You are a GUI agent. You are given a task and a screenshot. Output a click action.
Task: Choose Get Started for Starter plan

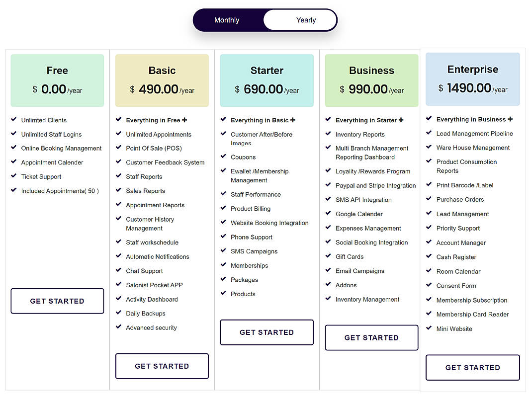(266, 332)
